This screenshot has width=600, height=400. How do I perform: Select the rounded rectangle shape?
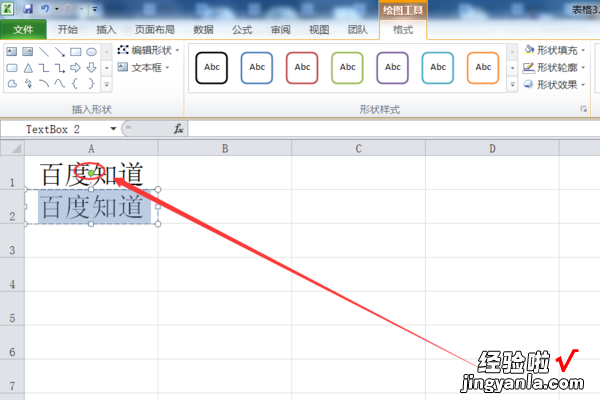pos(12,68)
